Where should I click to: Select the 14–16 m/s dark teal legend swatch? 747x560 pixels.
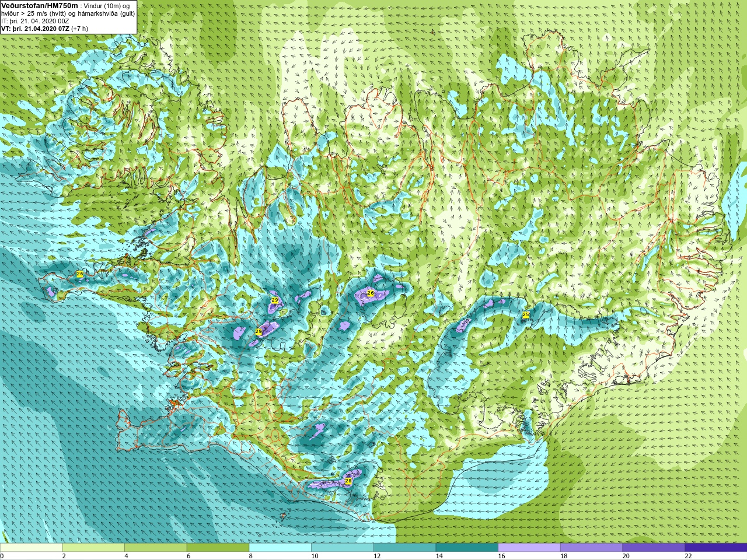pyautogui.click(x=467, y=548)
